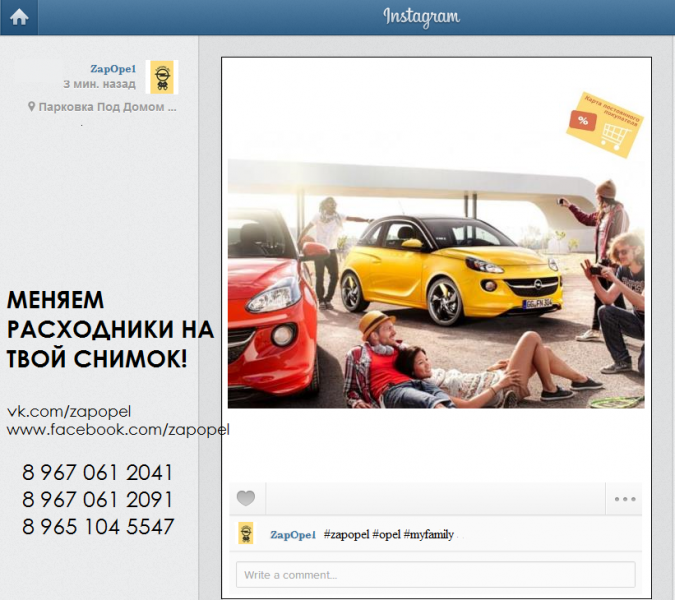Click the discount card graphic on photo
The width and height of the screenshot is (675, 600).
pos(604,124)
